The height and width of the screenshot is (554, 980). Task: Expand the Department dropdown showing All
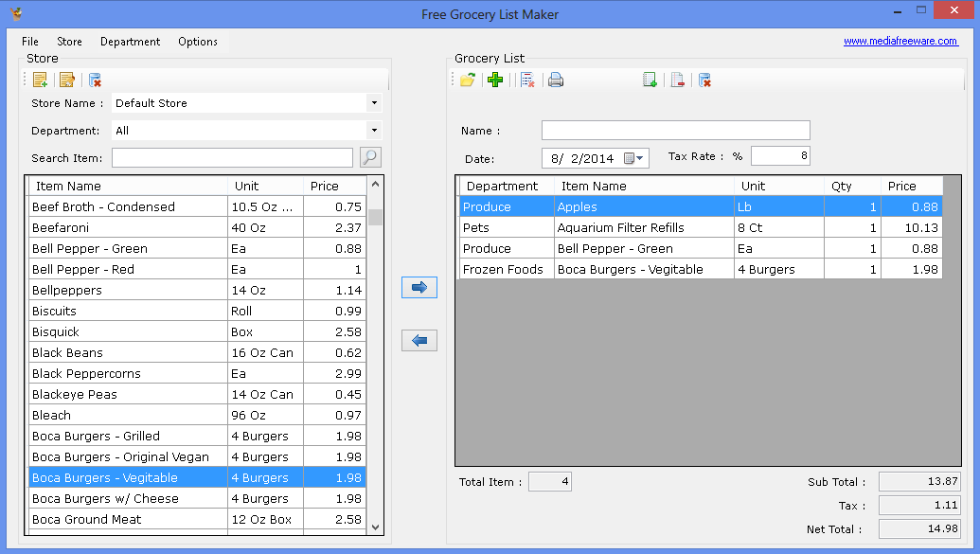pos(375,131)
